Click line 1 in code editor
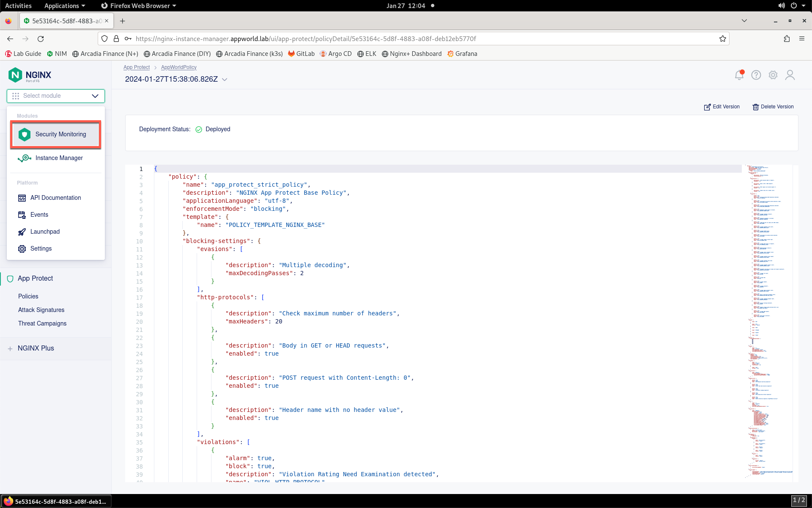The height and width of the screenshot is (508, 812). point(447,169)
